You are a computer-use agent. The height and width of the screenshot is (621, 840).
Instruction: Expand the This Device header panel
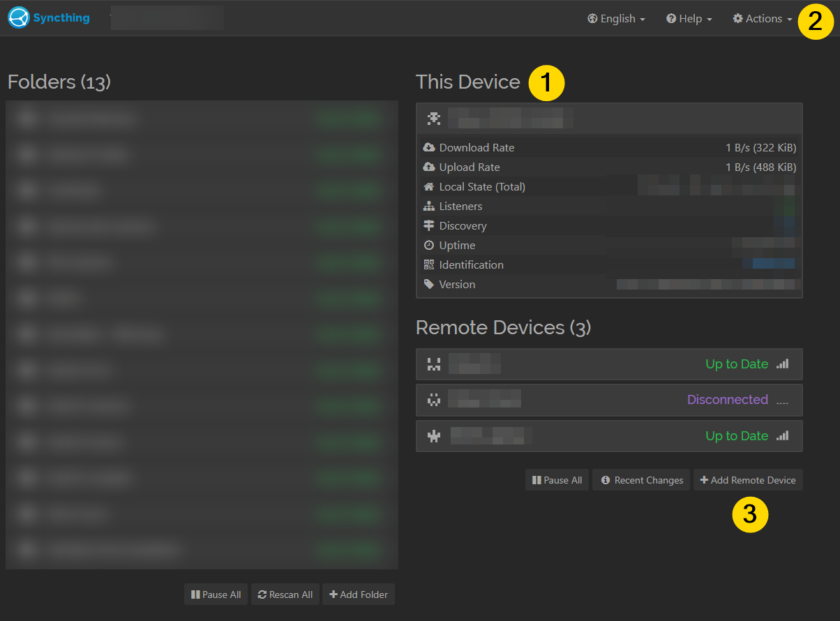(x=608, y=119)
